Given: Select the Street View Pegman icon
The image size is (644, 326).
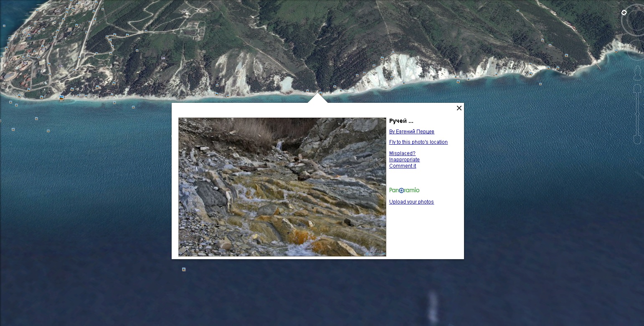Looking at the screenshot, I should click(637, 73).
